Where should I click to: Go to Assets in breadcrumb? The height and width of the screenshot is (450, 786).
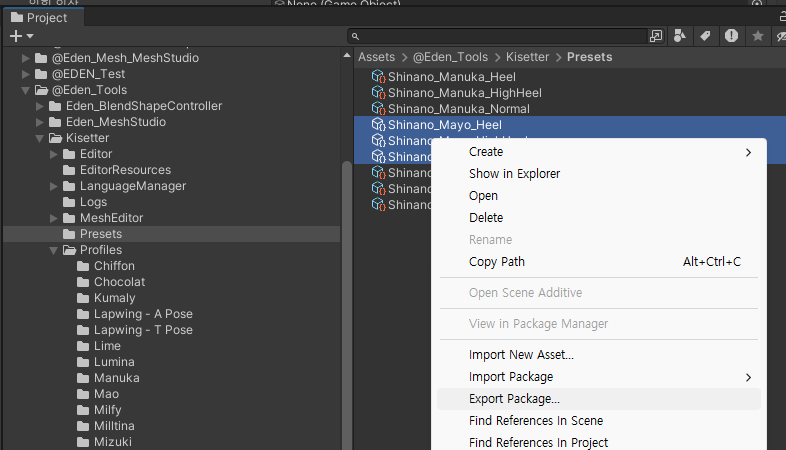click(376, 57)
